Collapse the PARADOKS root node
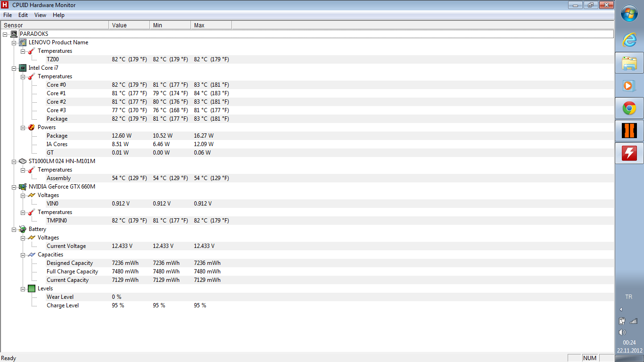This screenshot has height=362, width=644. pos(5,34)
